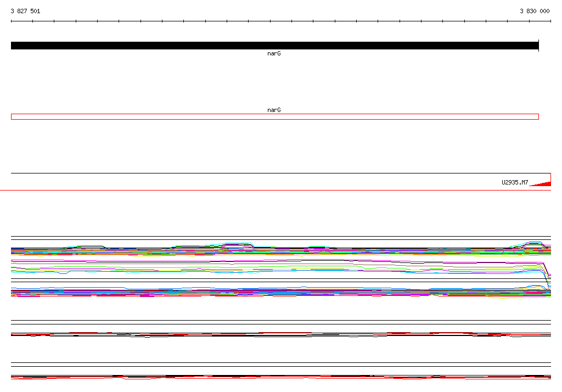Click narG label under the black bar
Screen dimensions: 562x392
(x=274, y=53)
